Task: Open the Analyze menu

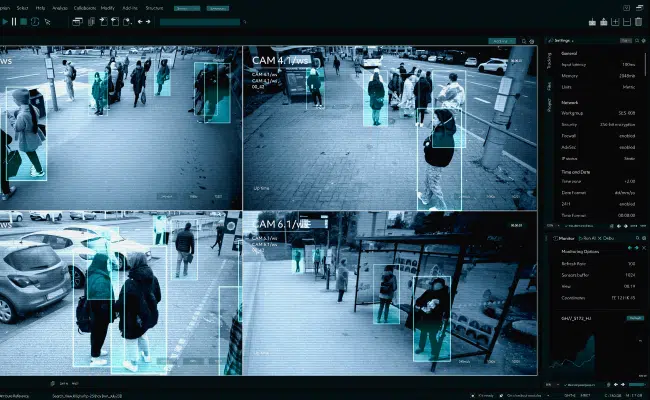Action: point(60,8)
